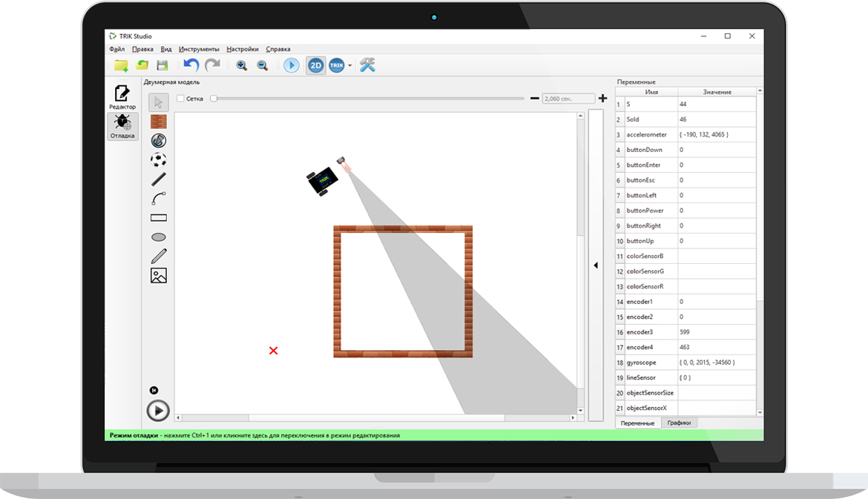Toggle the Сетка grid checkbox
Screen dimensions: 868x499
click(180, 99)
